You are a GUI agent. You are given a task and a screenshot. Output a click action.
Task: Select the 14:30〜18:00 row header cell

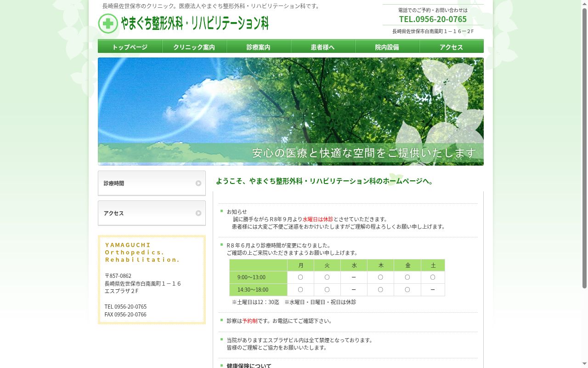pos(258,290)
